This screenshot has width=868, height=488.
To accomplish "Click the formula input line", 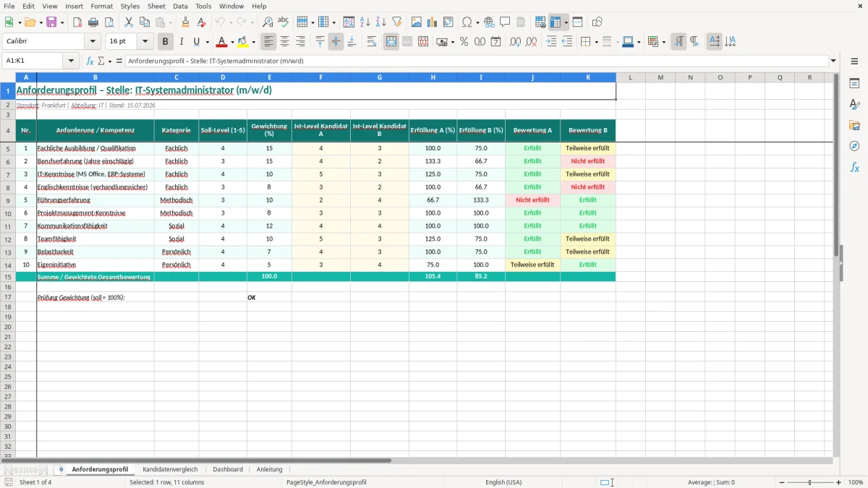I will 477,61.
